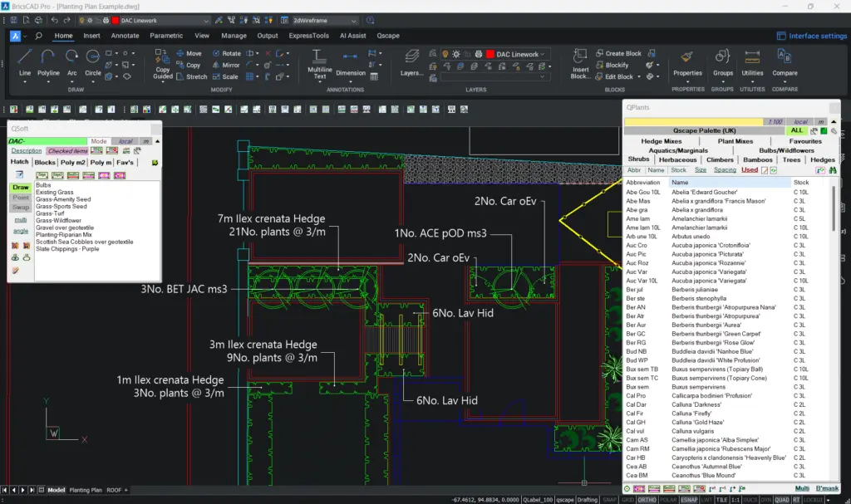
Task: Open the Qscape ribbon tab
Action: coord(388,36)
